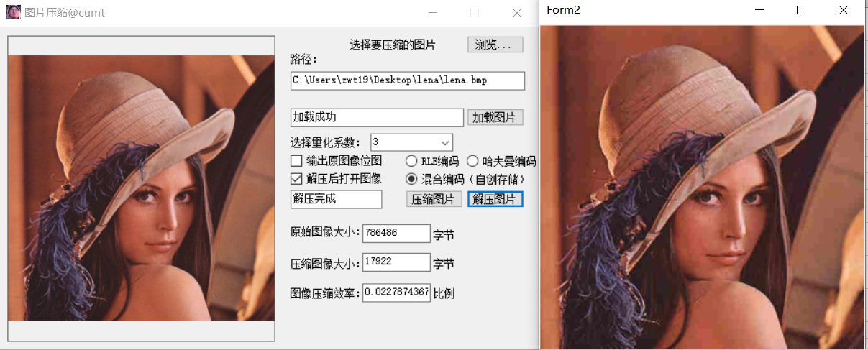Viewport: 868px width, 350px height.
Task: Click the 解压图片 button
Action: 495,199
